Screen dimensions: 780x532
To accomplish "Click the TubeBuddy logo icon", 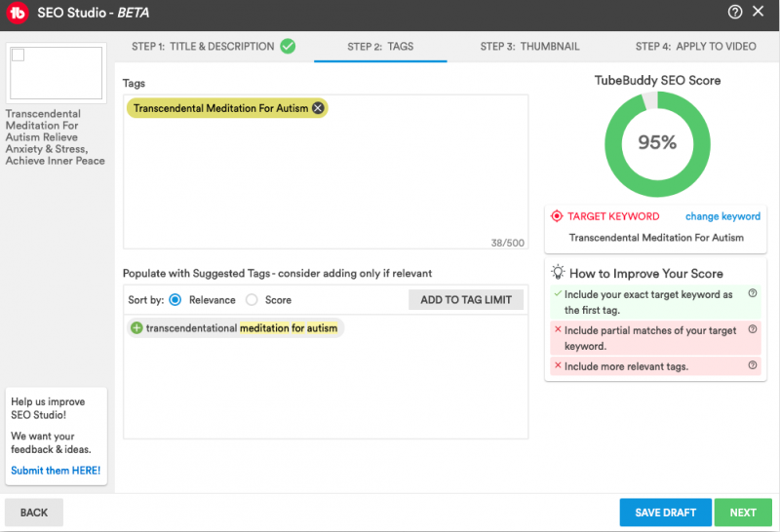I will coord(17,14).
